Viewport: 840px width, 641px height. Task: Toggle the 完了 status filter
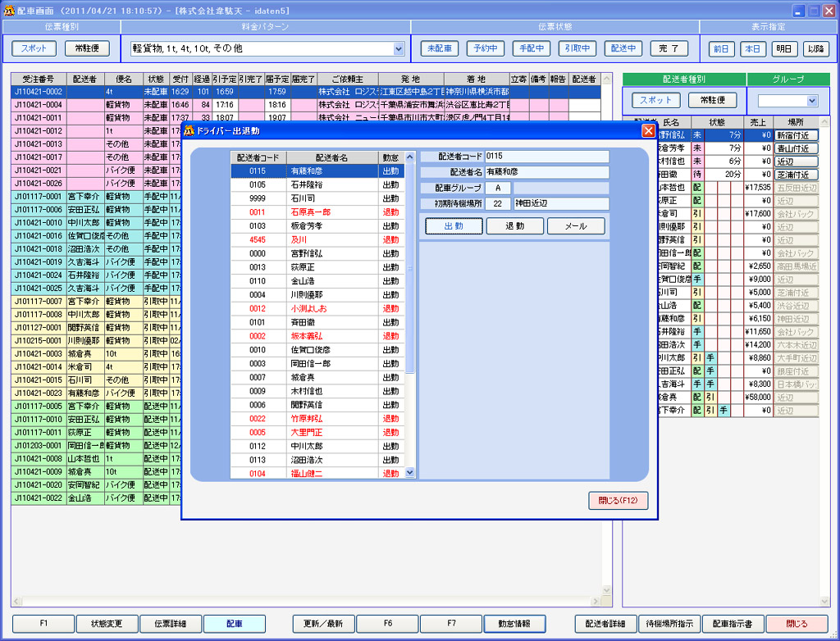point(669,48)
